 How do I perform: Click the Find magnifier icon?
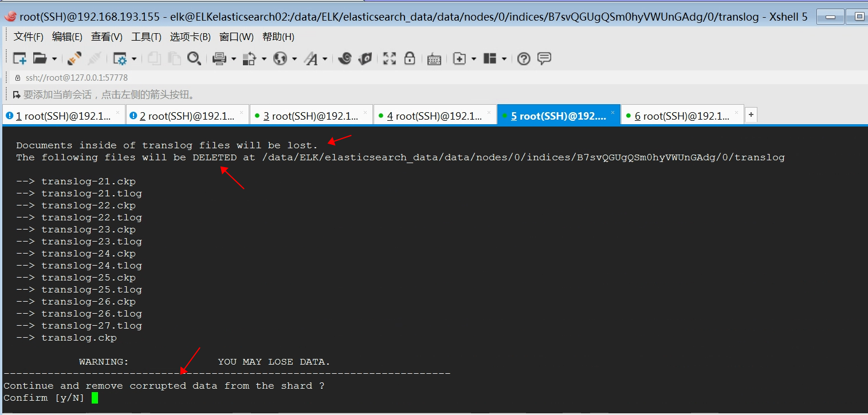194,58
